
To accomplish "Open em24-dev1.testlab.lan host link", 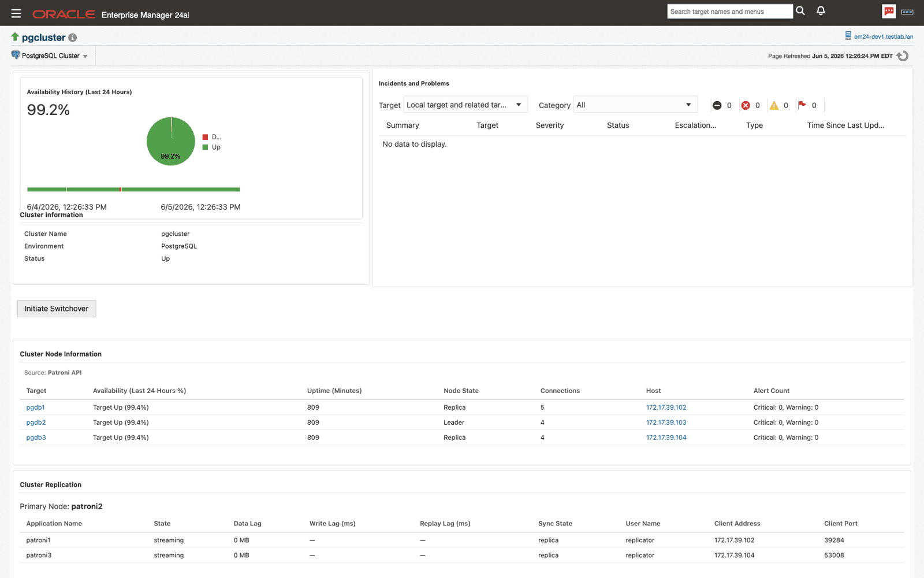I will (884, 36).
